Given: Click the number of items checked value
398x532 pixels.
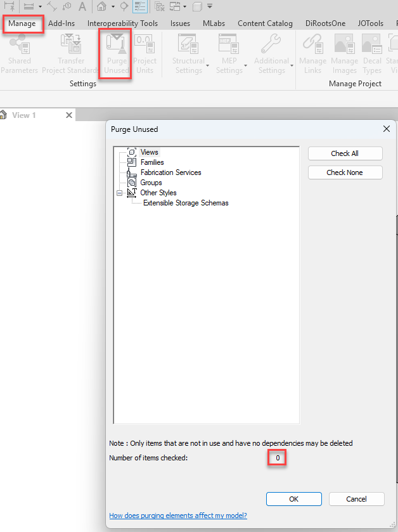Looking at the screenshot, I should click(x=278, y=458).
